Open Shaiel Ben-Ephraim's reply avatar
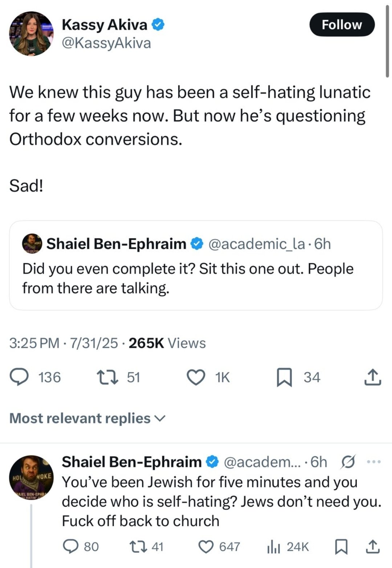392x568 pixels. pos(31,478)
